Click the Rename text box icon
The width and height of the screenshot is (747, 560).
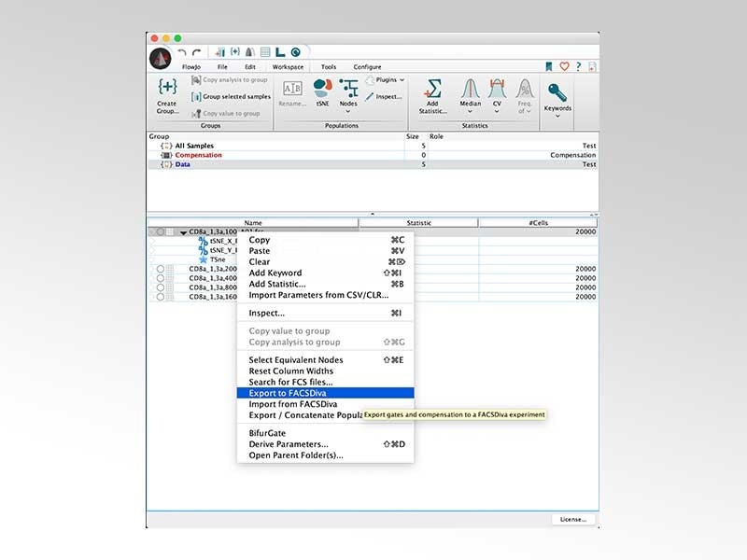pos(292,89)
